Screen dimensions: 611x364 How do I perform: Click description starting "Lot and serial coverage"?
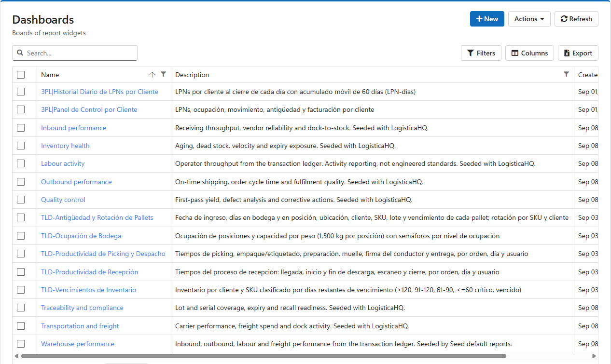tap(290, 308)
